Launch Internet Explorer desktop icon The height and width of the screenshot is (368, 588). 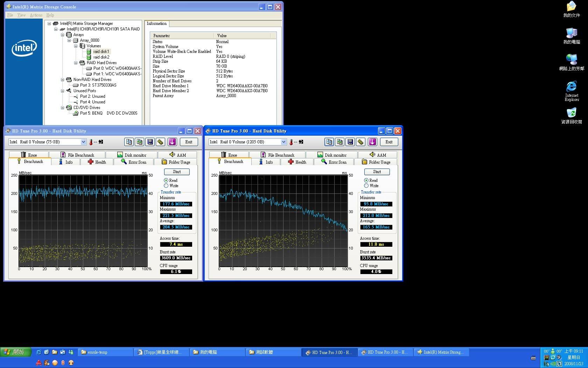572,91
